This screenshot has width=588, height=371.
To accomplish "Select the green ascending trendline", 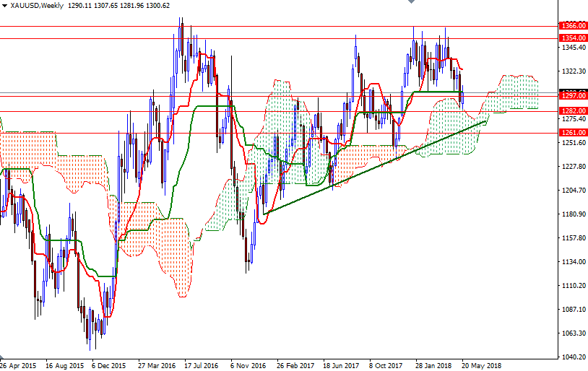I will 375,168.
